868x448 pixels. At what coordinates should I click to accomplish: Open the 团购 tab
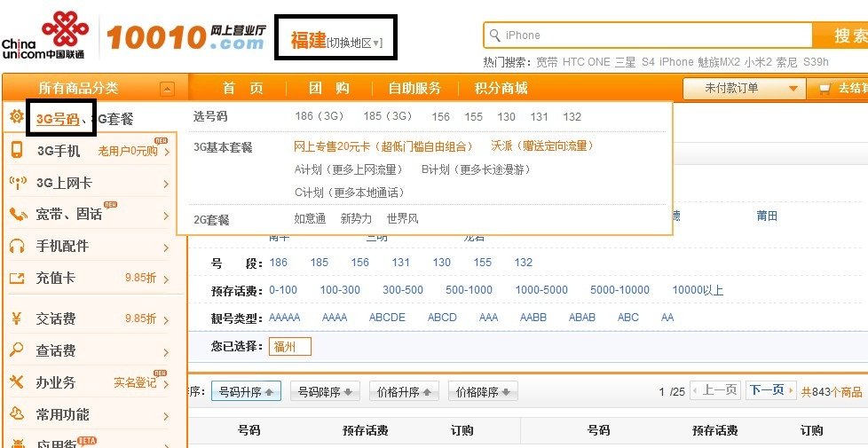click(328, 89)
